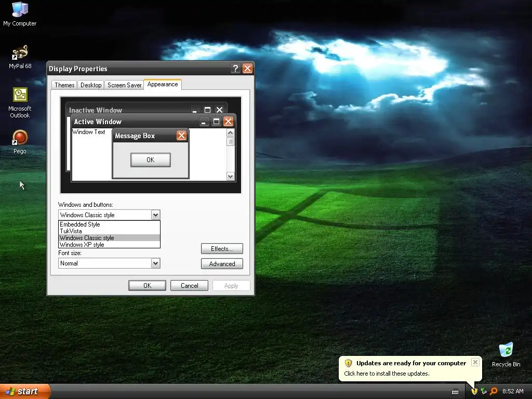Open the My Computer desktop icon
Screen dimensions: 532x399
tap(20, 14)
